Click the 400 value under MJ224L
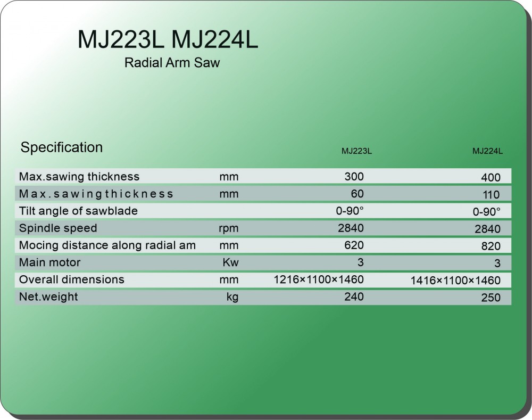 [490, 178]
